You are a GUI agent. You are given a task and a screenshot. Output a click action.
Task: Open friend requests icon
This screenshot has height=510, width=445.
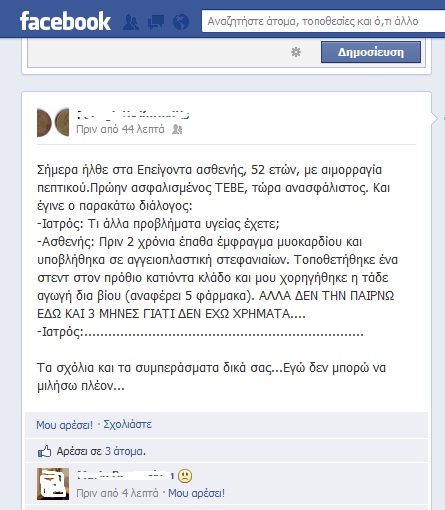coord(131,22)
